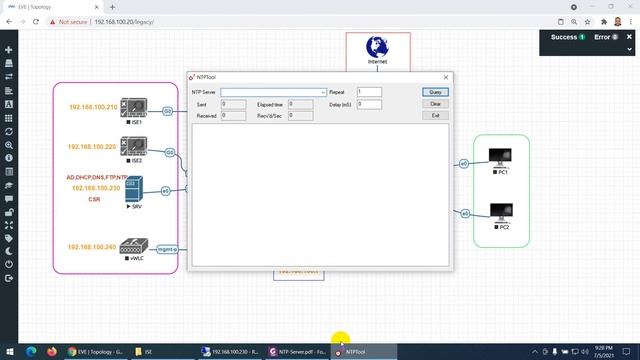Select the vWLC node icon
The width and height of the screenshot is (640, 360).
click(x=134, y=246)
